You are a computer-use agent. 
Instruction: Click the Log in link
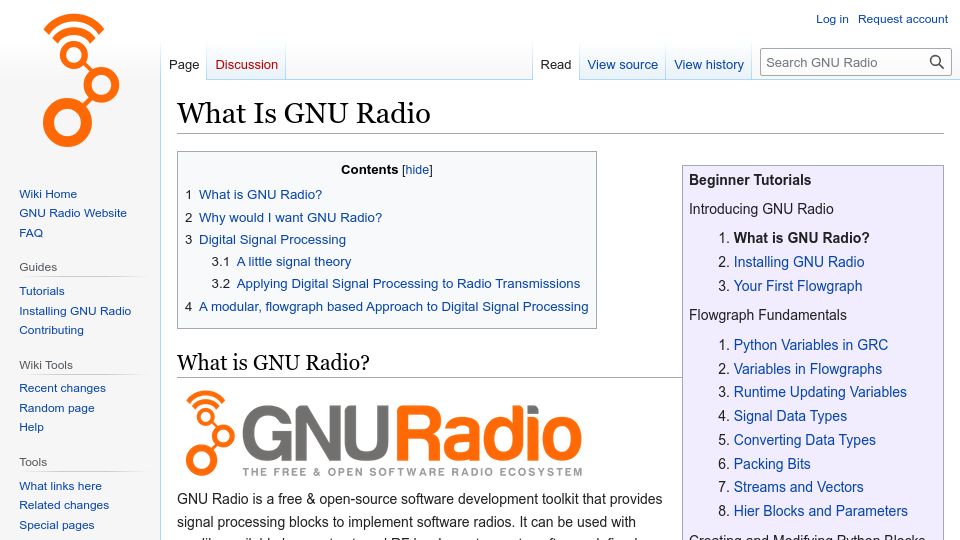point(832,19)
